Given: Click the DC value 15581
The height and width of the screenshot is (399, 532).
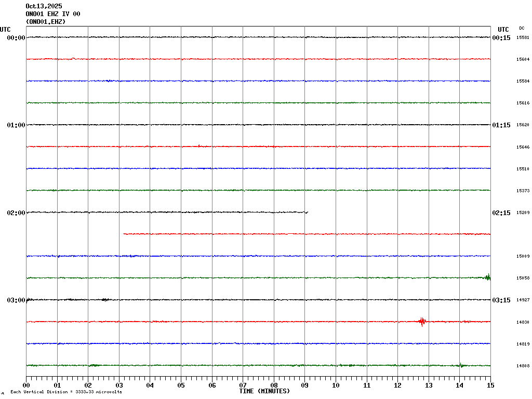Looking at the screenshot, I should click(x=523, y=38).
